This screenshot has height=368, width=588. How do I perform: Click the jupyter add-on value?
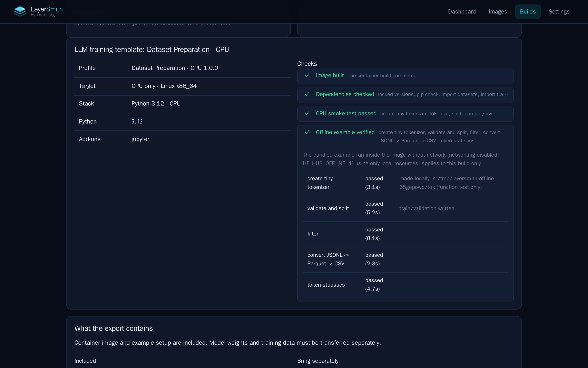[140, 139]
